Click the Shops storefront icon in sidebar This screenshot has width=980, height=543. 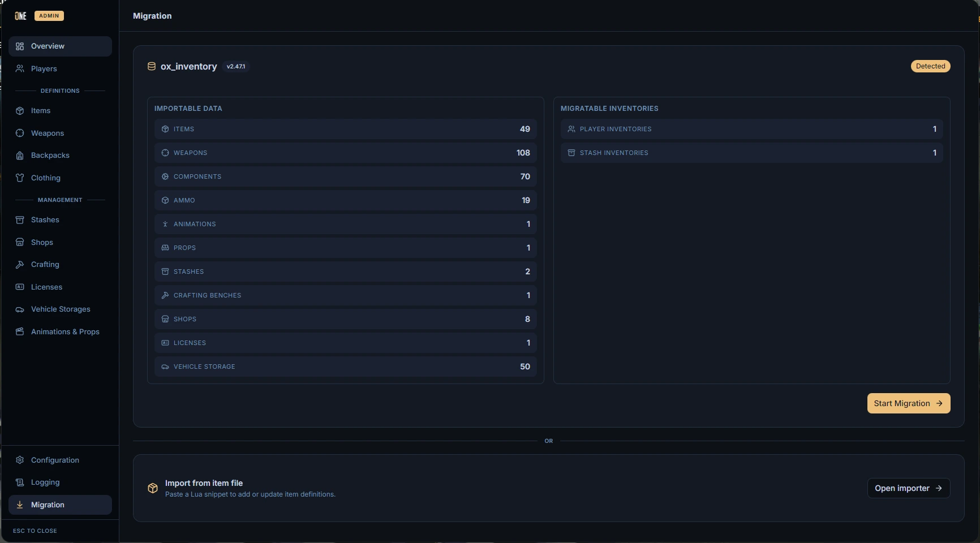point(20,242)
